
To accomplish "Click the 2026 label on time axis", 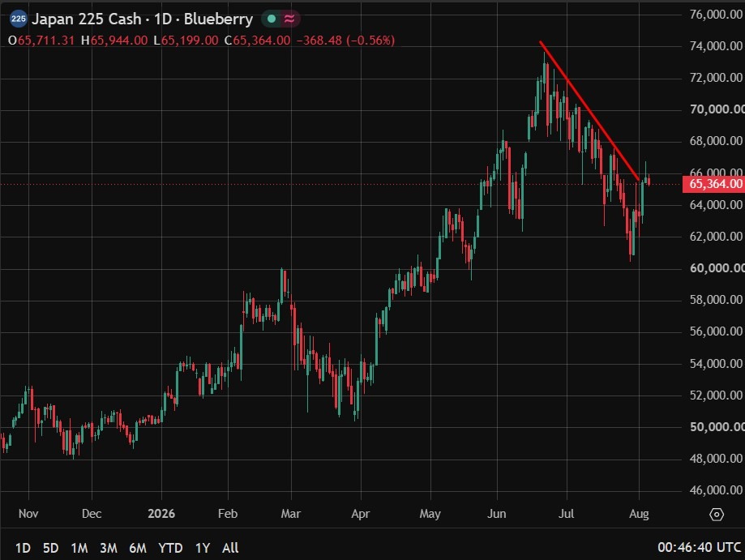I will 161,514.
